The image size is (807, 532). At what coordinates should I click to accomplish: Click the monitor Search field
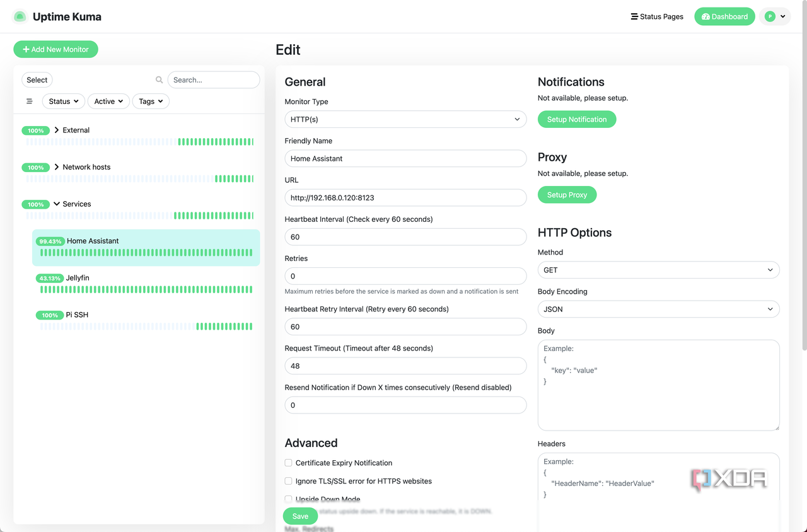(x=214, y=80)
